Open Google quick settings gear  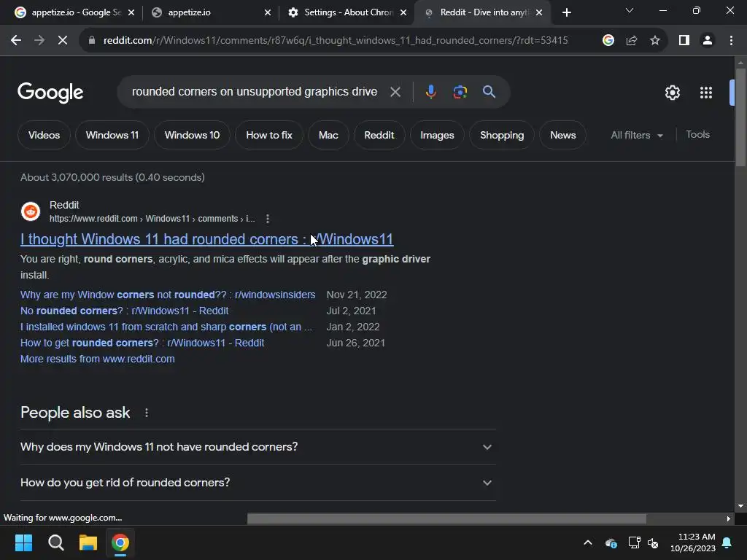tap(672, 93)
